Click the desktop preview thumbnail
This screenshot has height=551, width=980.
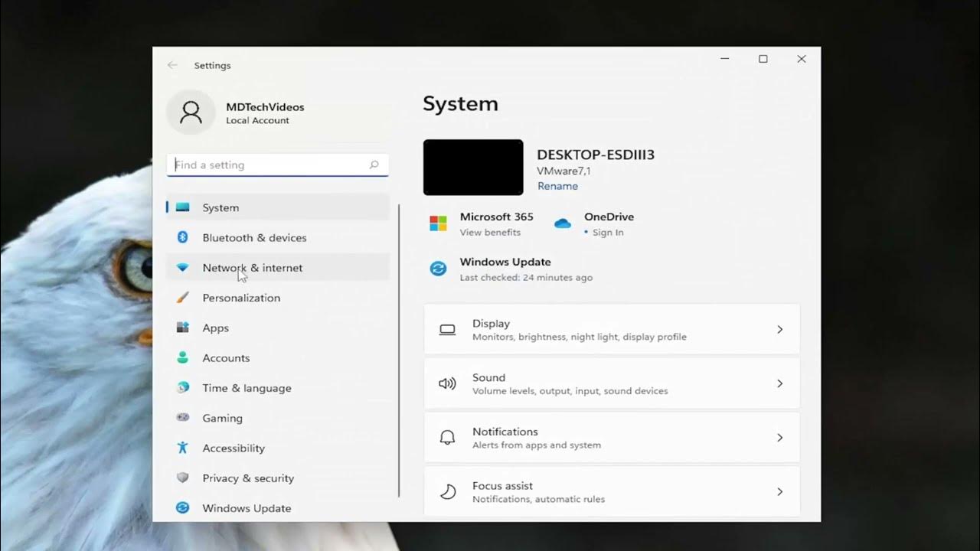point(473,168)
